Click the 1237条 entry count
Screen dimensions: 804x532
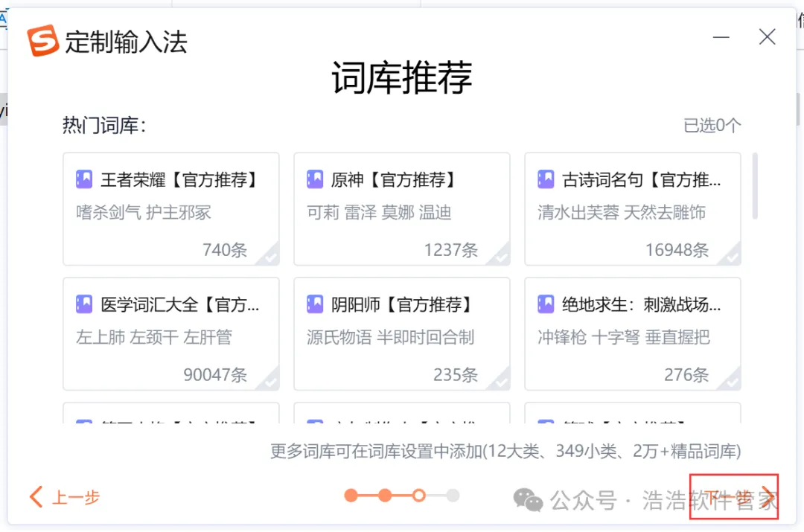tap(450, 249)
